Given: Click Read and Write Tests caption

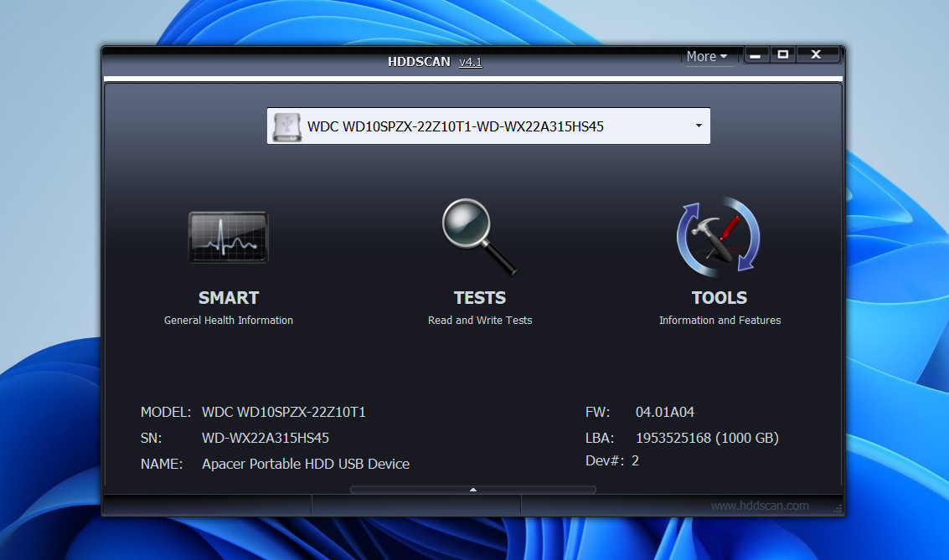Looking at the screenshot, I should click(479, 321).
